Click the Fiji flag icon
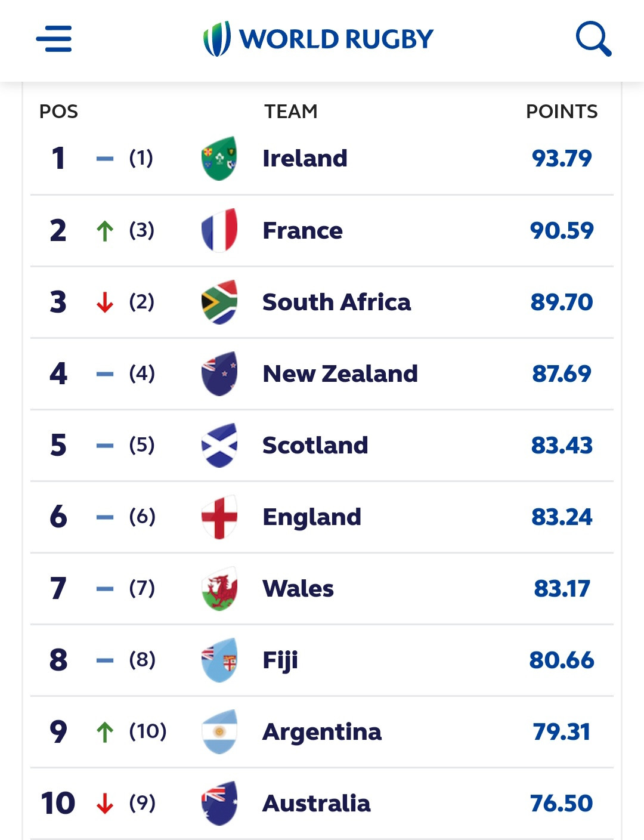This screenshot has width=644, height=840. click(x=219, y=660)
